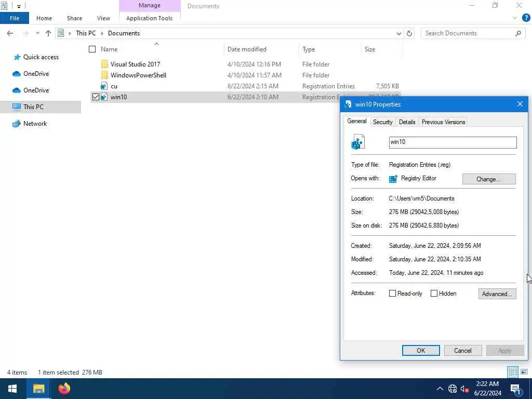Open the View ribbon tab
532x399 pixels.
103,18
